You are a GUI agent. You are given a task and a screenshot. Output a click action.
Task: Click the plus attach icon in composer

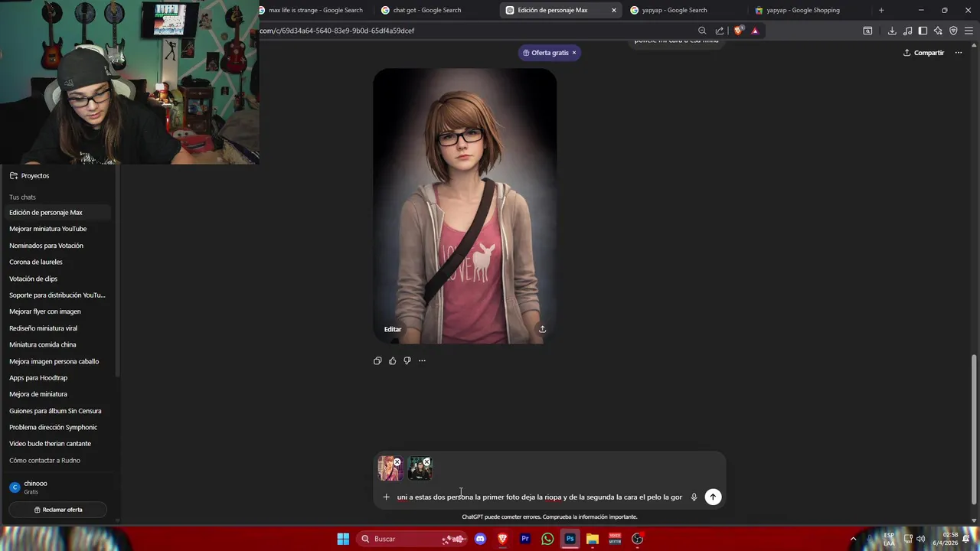[386, 497]
